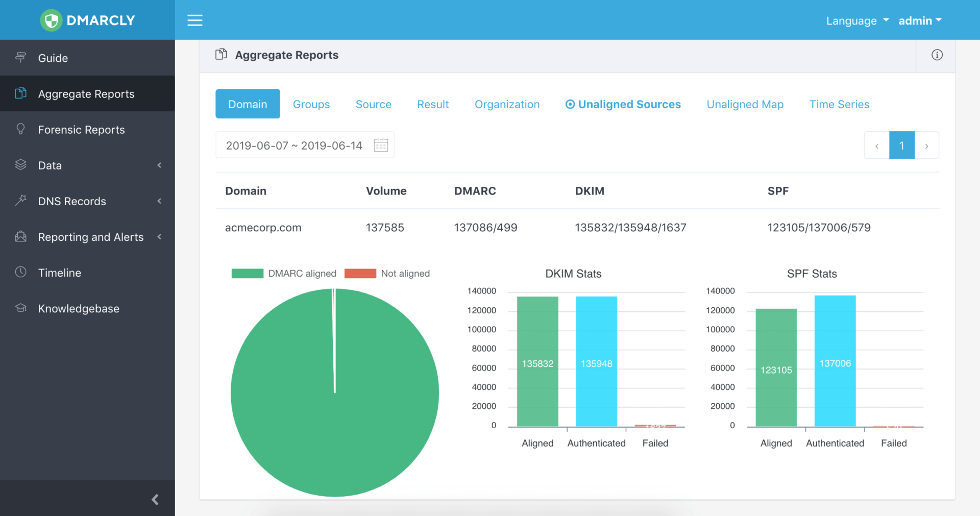Expand the DNS Records submenu

click(x=87, y=201)
